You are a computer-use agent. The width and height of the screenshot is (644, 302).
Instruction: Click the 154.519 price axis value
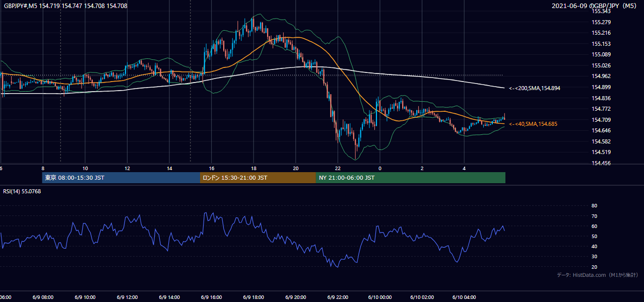pyautogui.click(x=601, y=152)
